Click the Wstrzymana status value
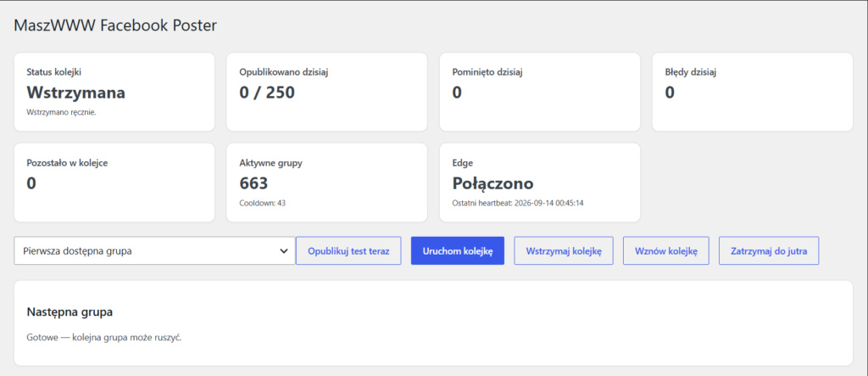 (75, 93)
